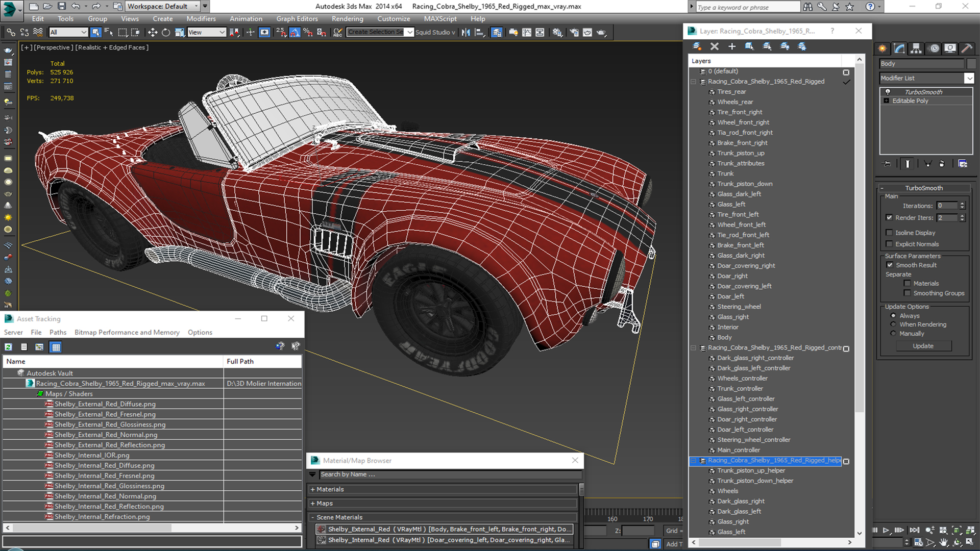Click the Pin Stack icon under modifier stack

(887, 164)
